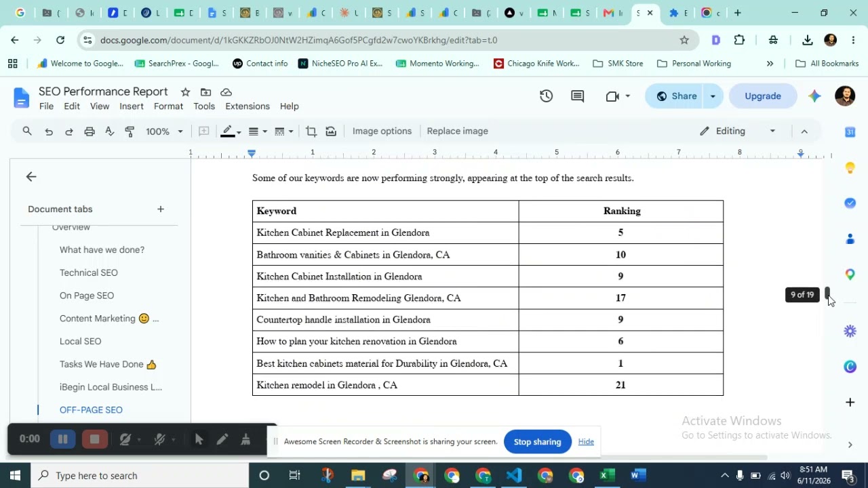Toggle the recorder pen annotation tool
The width and height of the screenshot is (868, 488).
coord(222,439)
